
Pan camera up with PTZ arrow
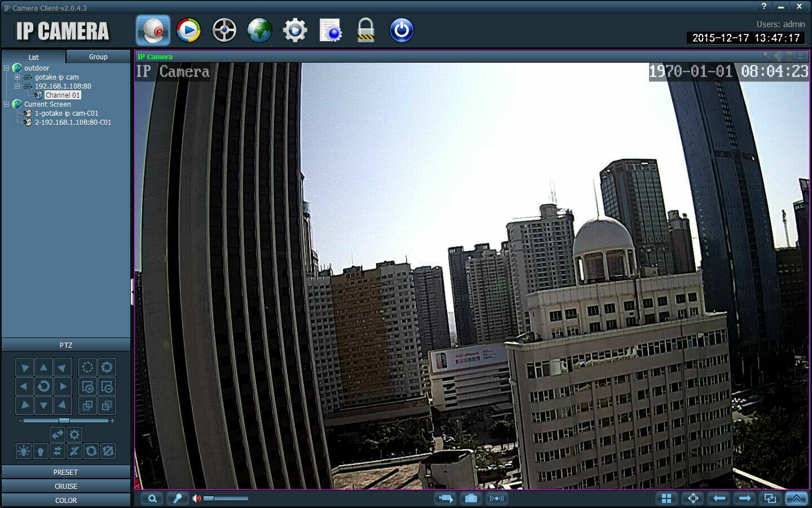(x=43, y=367)
